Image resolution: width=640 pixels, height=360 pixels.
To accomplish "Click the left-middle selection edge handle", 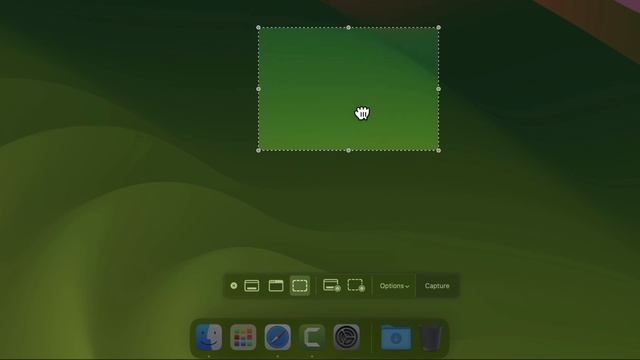I will 258,89.
